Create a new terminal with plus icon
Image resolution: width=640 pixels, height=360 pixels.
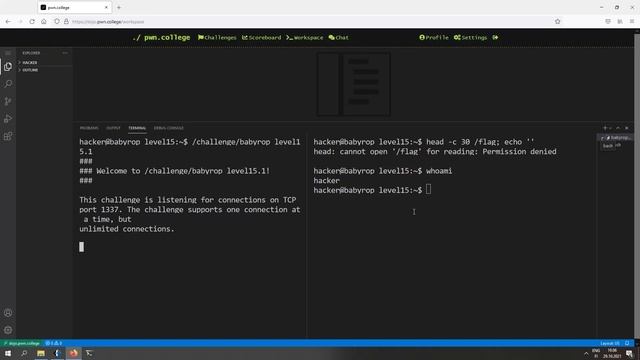(605, 128)
